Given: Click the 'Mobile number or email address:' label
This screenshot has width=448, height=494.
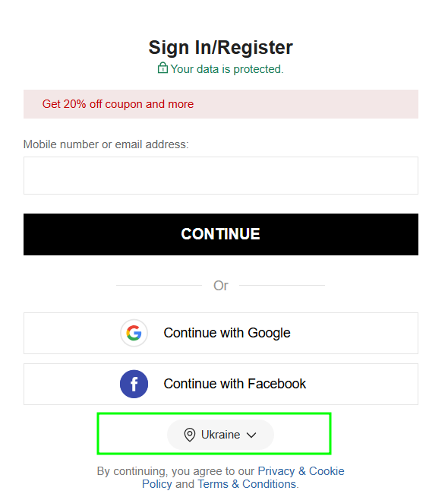Looking at the screenshot, I should click(106, 144).
